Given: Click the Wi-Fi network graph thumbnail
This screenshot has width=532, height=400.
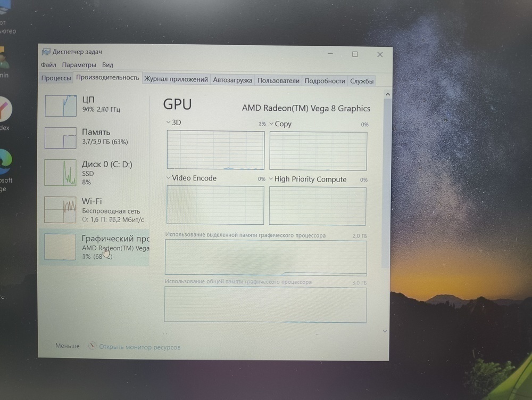Looking at the screenshot, I should [x=61, y=209].
